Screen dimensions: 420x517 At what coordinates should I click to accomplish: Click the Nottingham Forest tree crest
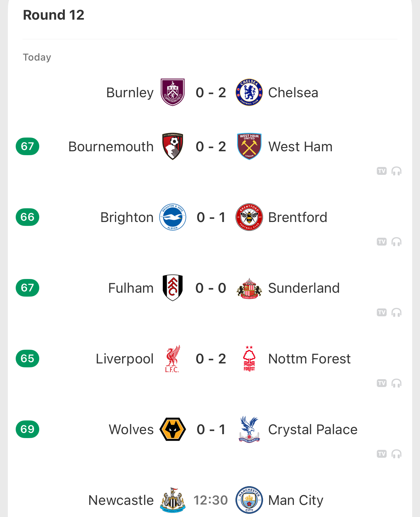coord(249,359)
